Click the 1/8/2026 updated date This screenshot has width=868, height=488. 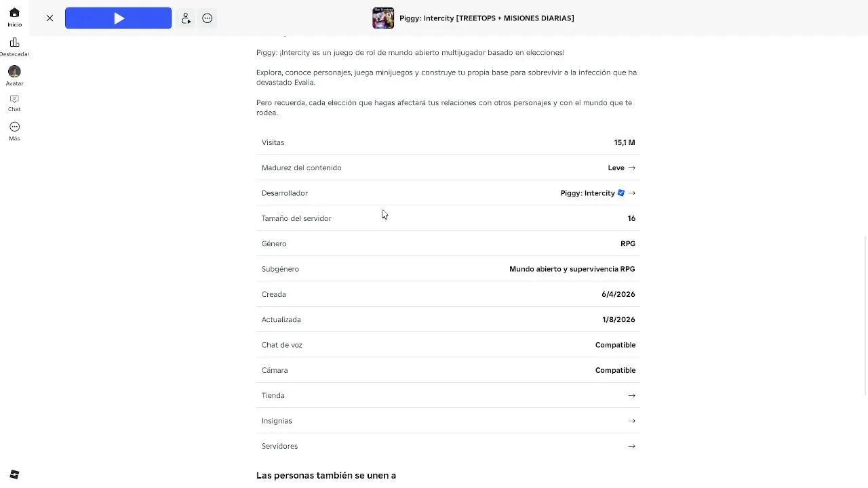point(618,320)
